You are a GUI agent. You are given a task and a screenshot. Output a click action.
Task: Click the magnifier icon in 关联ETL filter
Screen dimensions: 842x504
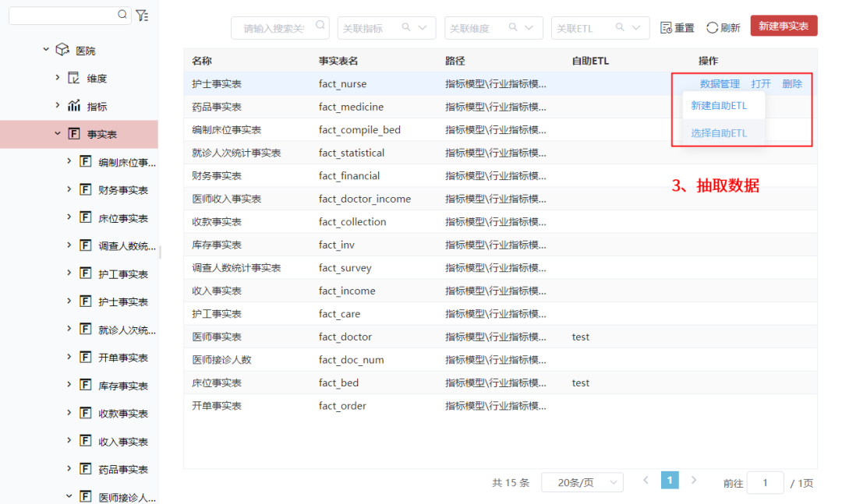(620, 27)
